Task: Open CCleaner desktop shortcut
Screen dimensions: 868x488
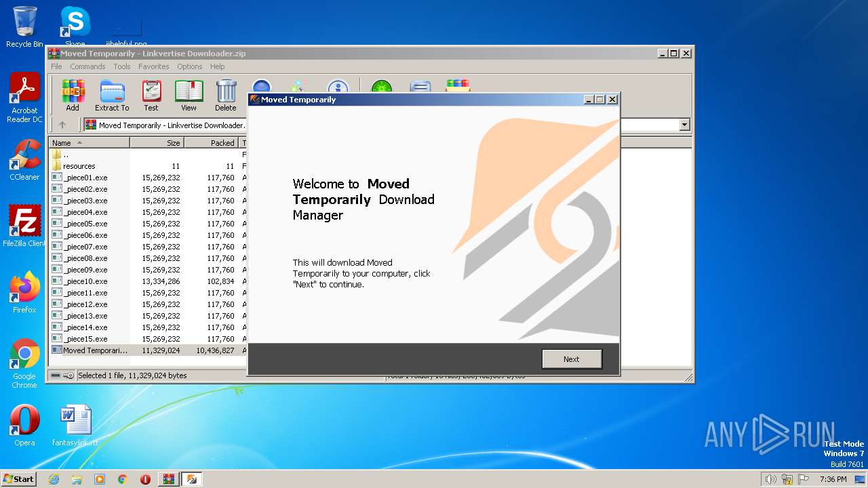Action: (x=24, y=160)
